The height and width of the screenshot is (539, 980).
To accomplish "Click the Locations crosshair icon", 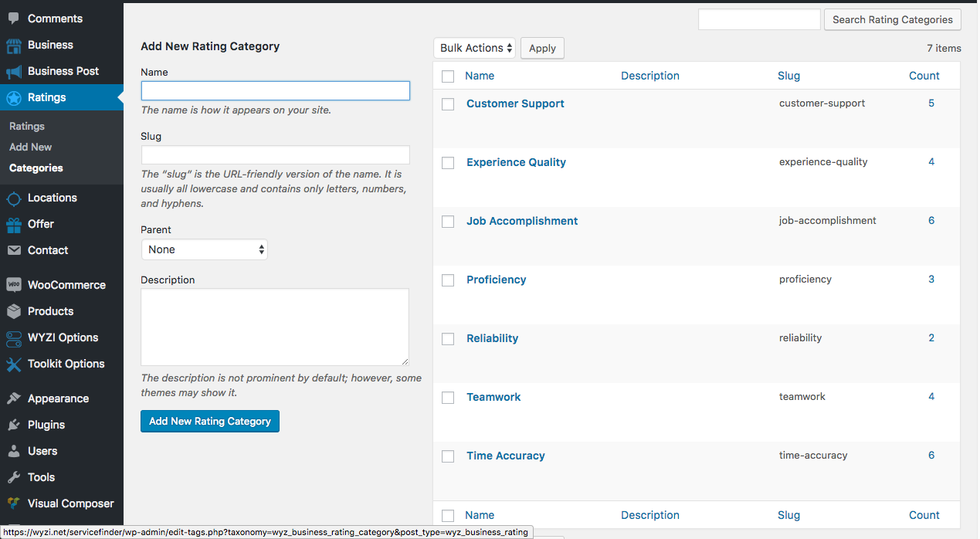I will (x=13, y=198).
